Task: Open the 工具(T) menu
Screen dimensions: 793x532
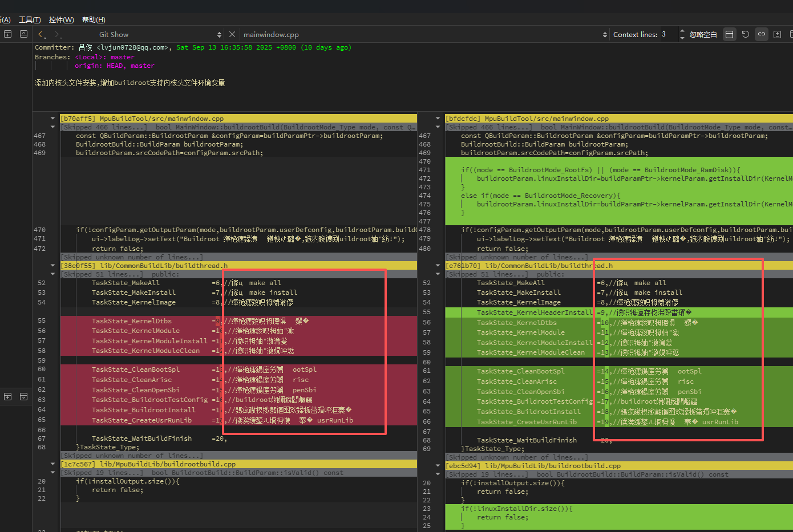Action: (30, 20)
